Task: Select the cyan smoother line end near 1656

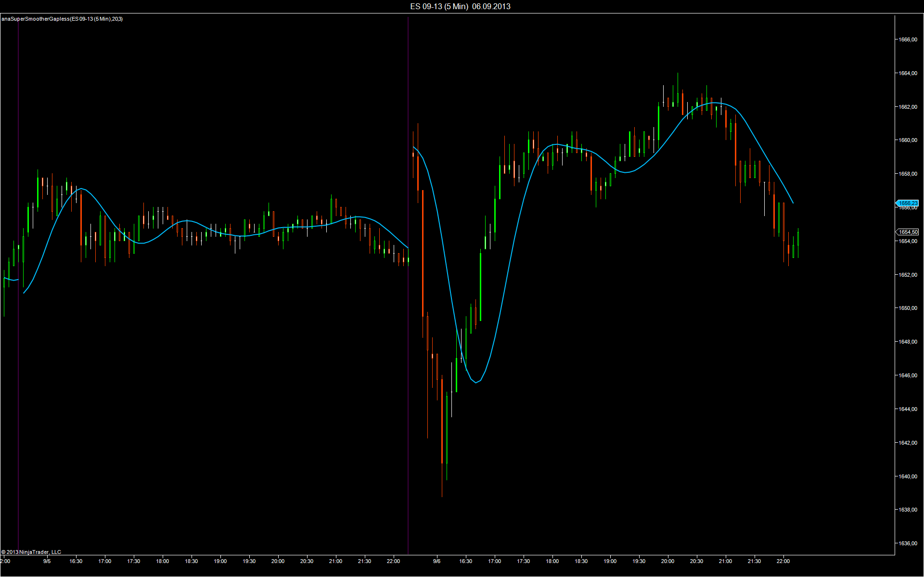Action: click(x=792, y=202)
